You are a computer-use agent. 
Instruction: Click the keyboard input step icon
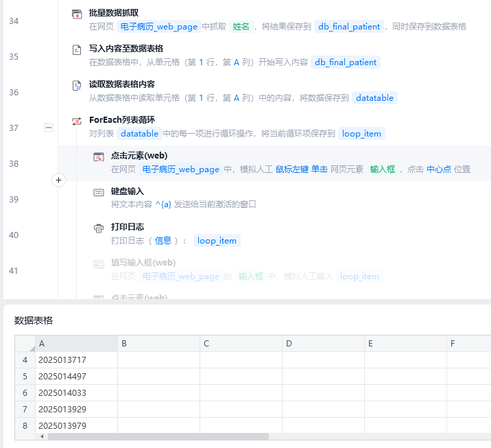(99, 192)
